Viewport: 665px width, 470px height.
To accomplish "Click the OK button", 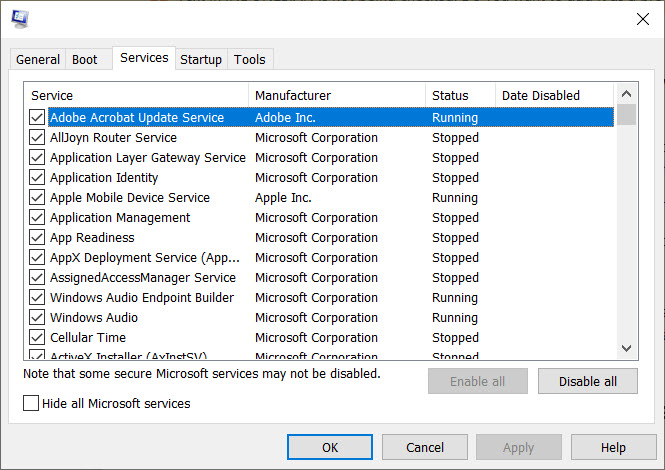I will point(329,447).
